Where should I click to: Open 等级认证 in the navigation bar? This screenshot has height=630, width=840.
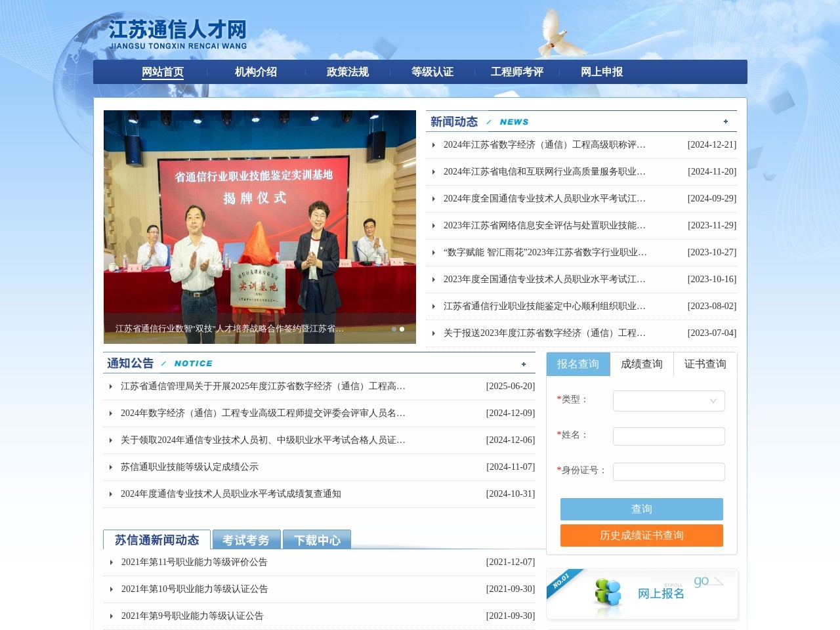[432, 72]
